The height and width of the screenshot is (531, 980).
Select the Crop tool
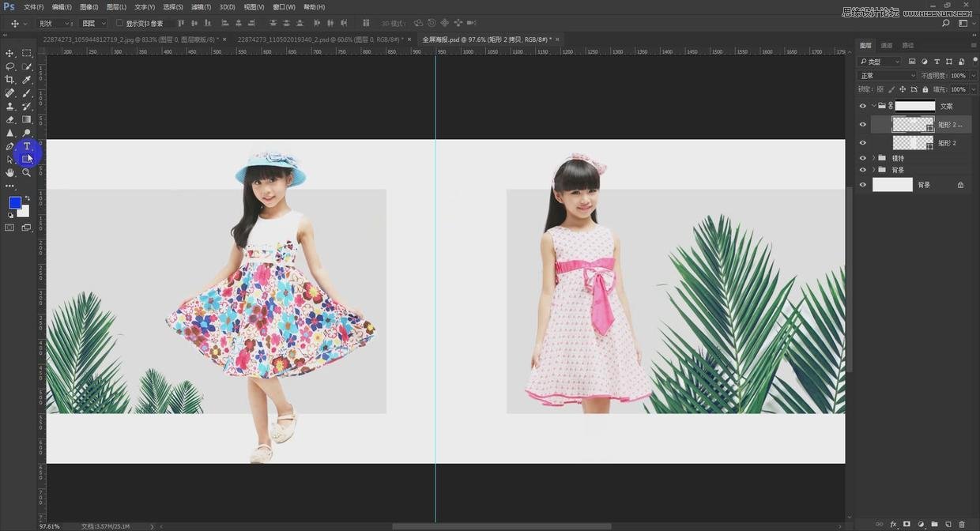(x=10, y=80)
